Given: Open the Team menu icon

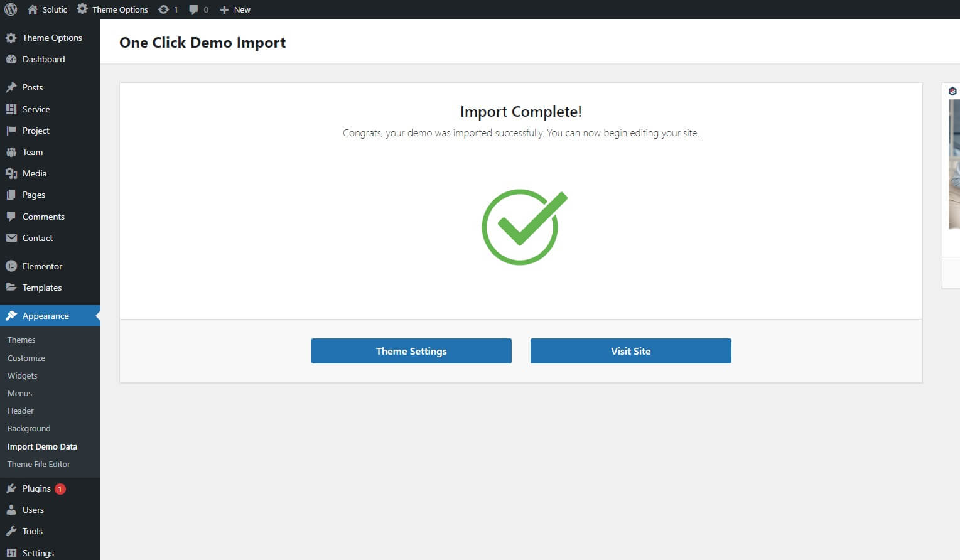Looking at the screenshot, I should pyautogui.click(x=11, y=152).
